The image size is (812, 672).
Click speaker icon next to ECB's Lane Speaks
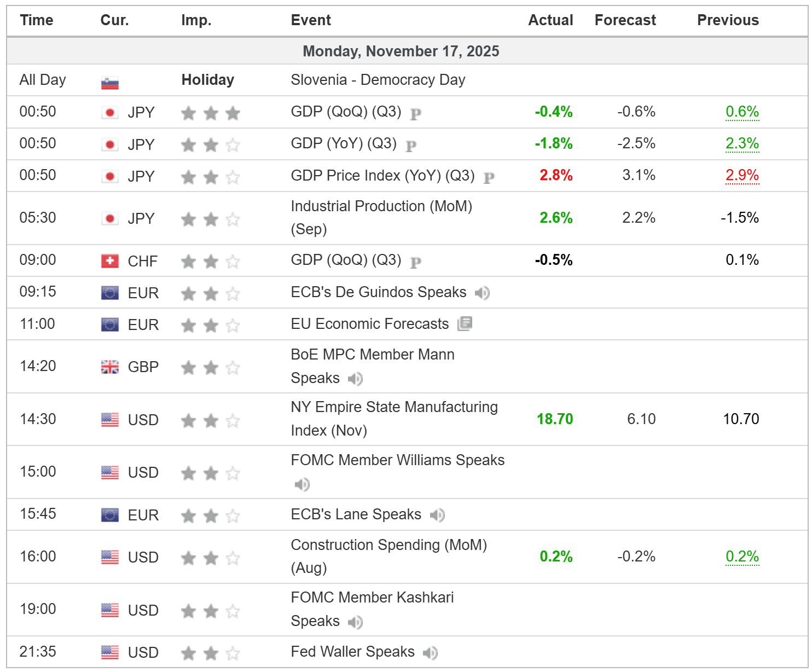coord(437,515)
